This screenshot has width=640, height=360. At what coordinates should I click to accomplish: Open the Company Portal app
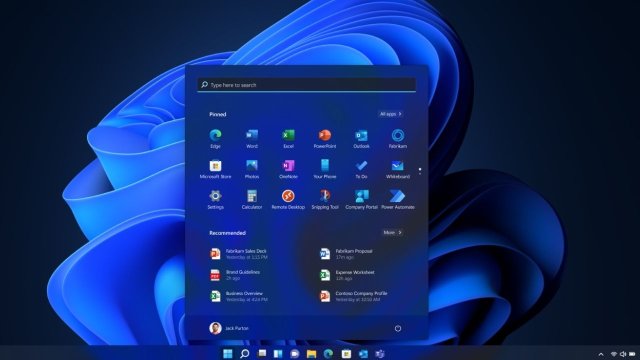(361, 200)
